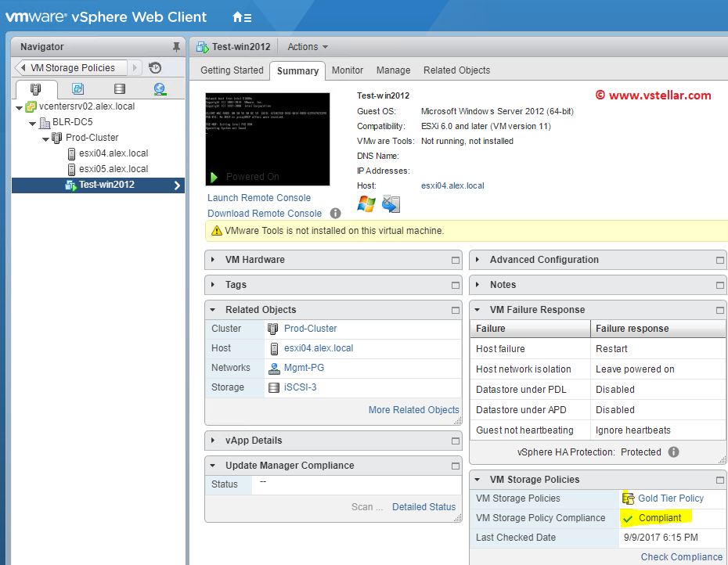Maximize the VM Storage Policies panel
The image size is (728, 565).
[719, 480]
